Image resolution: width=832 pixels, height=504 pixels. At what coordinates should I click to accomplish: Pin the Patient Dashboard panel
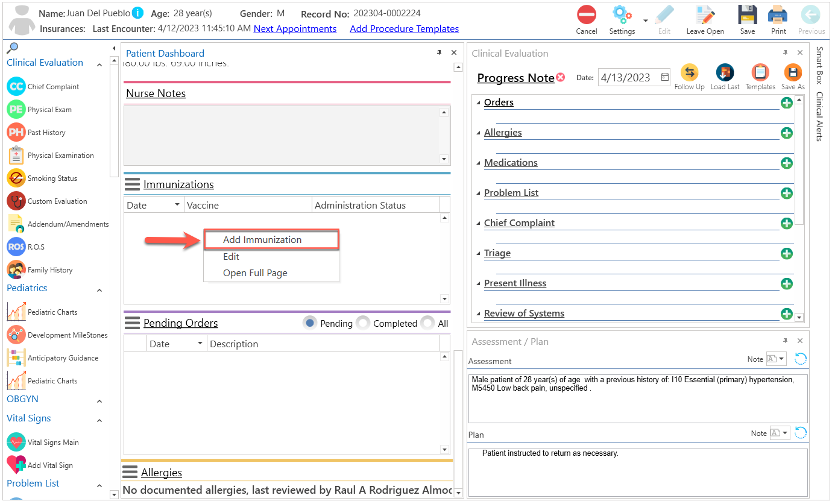(440, 53)
